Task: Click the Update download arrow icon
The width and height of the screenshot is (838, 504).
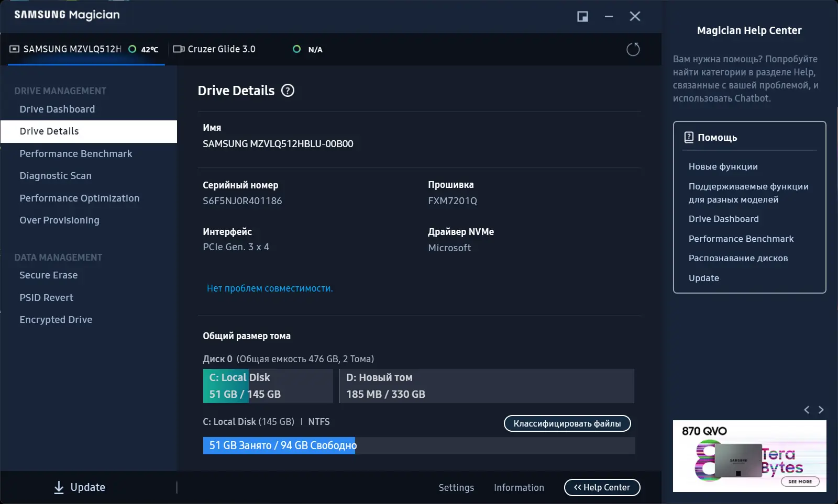Action: point(59,487)
